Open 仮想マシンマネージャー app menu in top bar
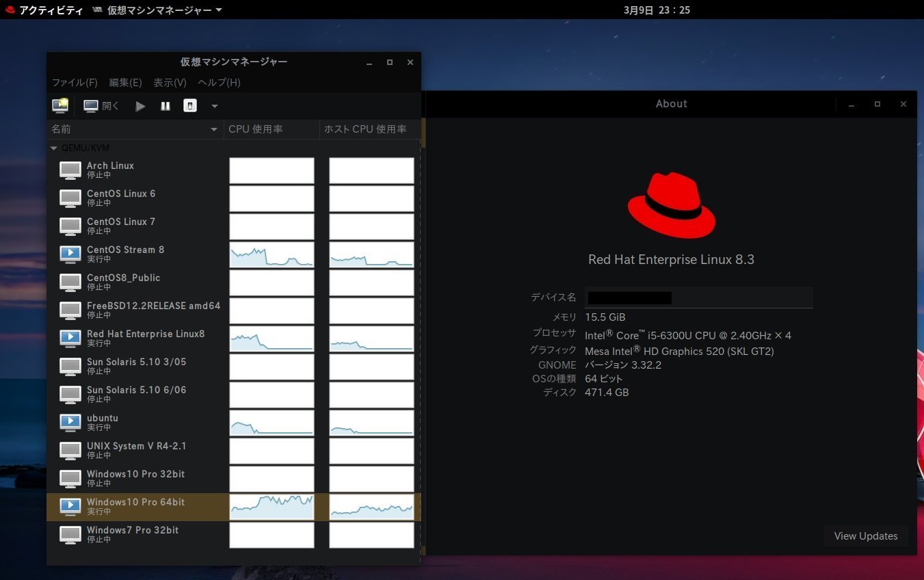The height and width of the screenshot is (580, 924). [x=157, y=10]
